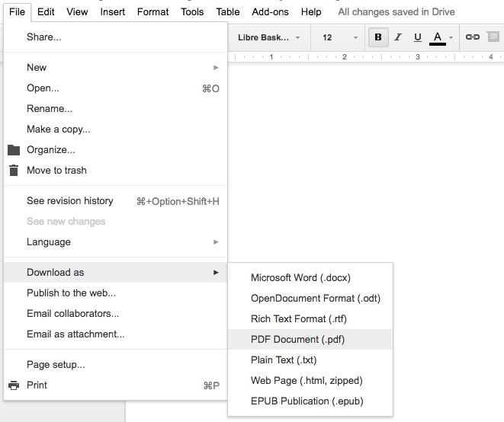Image resolution: width=504 pixels, height=422 pixels.
Task: Open the Libre Baskerville font dropdown
Action: click(x=268, y=37)
